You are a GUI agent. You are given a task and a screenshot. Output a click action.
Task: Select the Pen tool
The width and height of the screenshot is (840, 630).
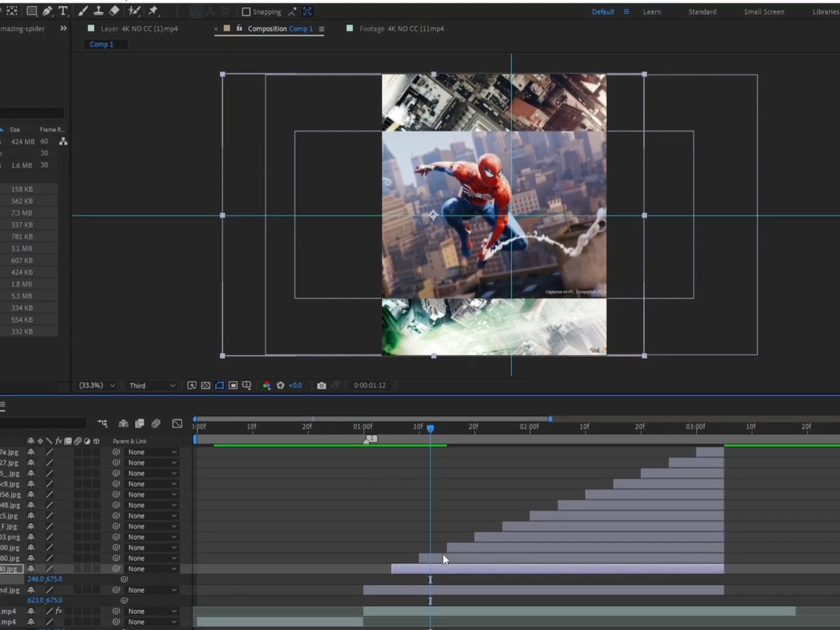click(47, 11)
